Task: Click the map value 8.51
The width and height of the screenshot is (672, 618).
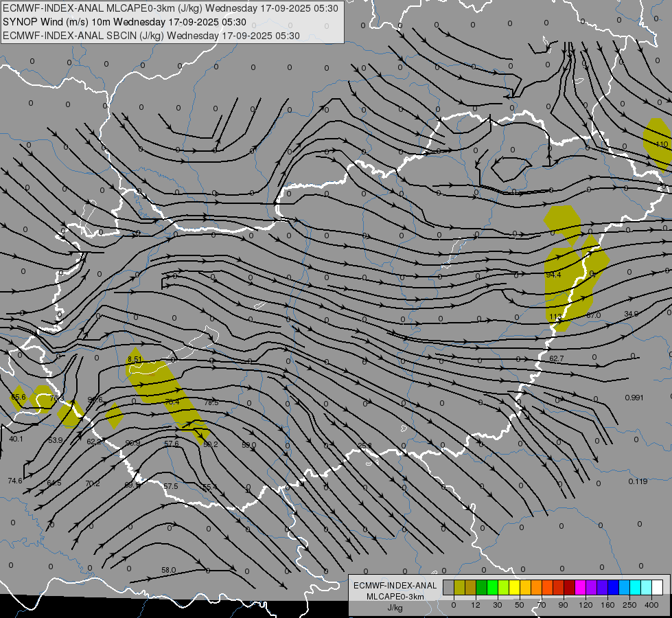Action: tap(135, 359)
